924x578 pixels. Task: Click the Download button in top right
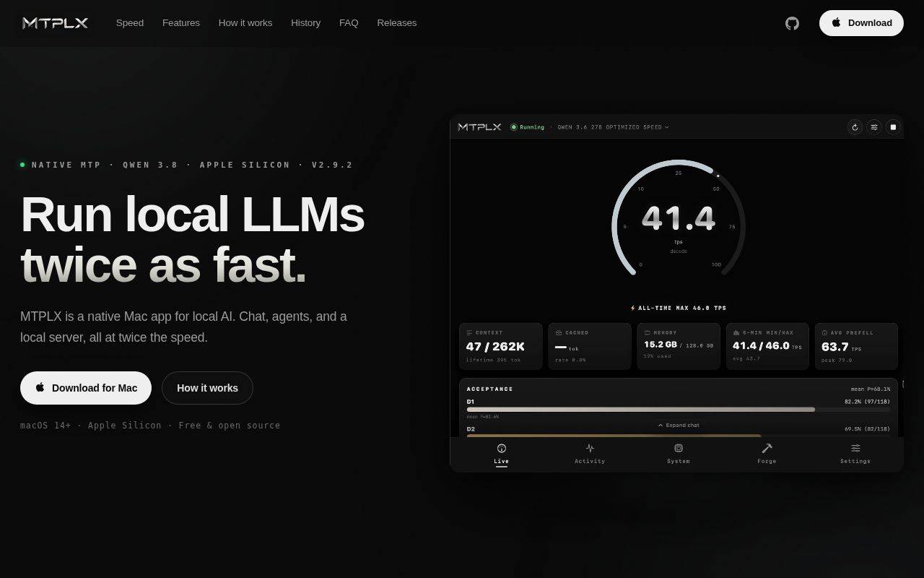click(861, 23)
